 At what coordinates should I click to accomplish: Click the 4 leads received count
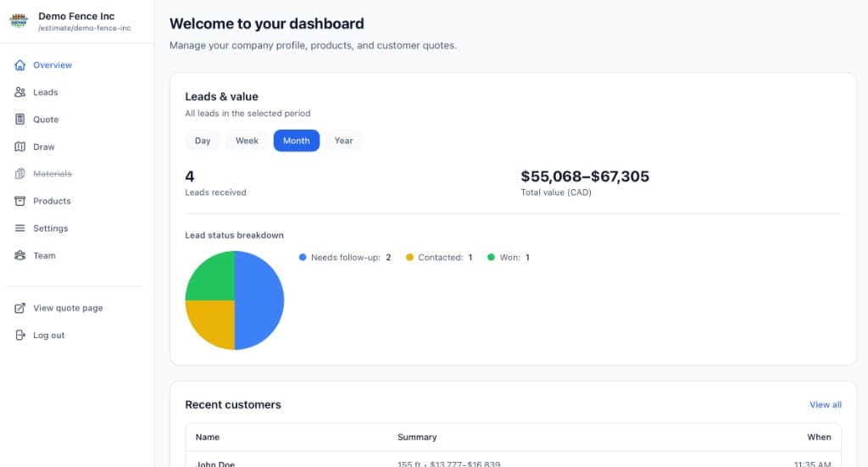pyautogui.click(x=190, y=176)
